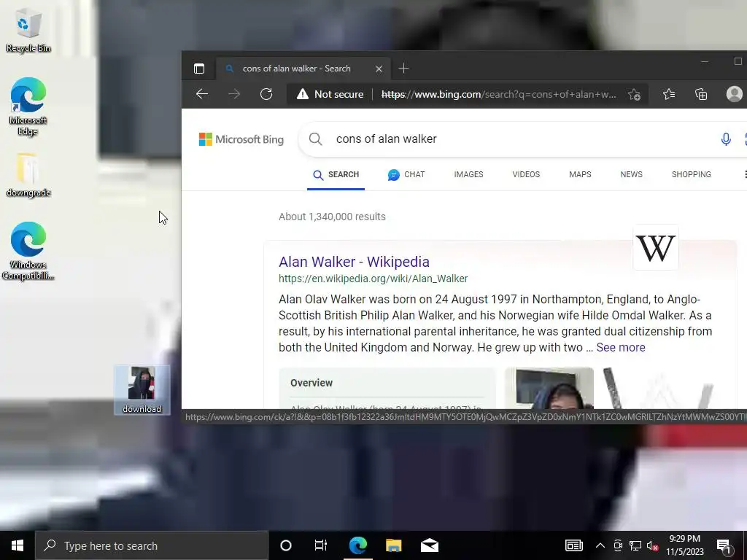The height and width of the screenshot is (560, 747).
Task: Open Task View in taskbar
Action: (x=321, y=545)
